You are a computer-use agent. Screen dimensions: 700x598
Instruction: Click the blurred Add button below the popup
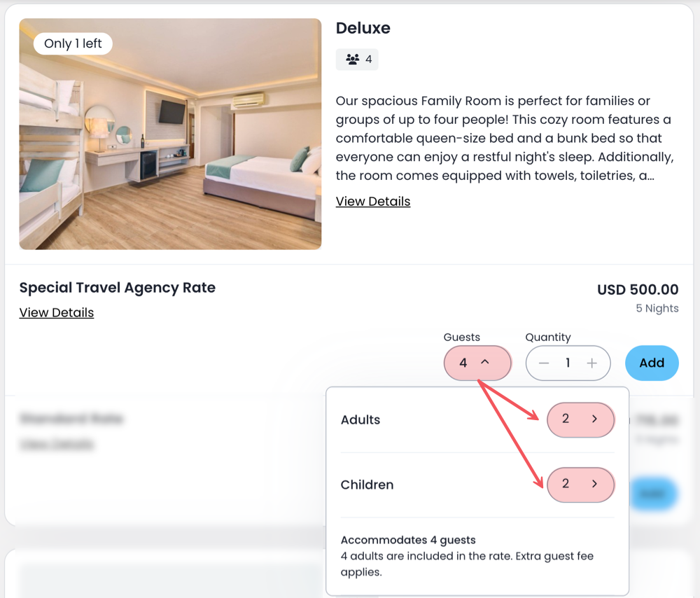pos(654,494)
